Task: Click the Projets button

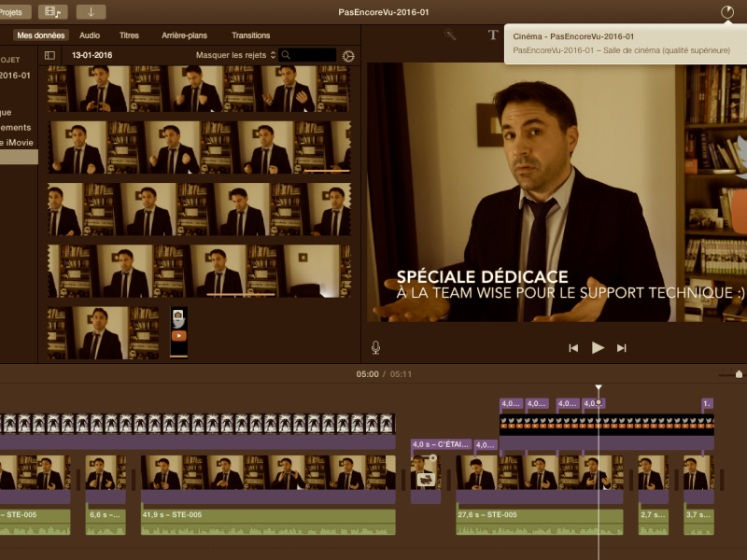Action: [14, 12]
